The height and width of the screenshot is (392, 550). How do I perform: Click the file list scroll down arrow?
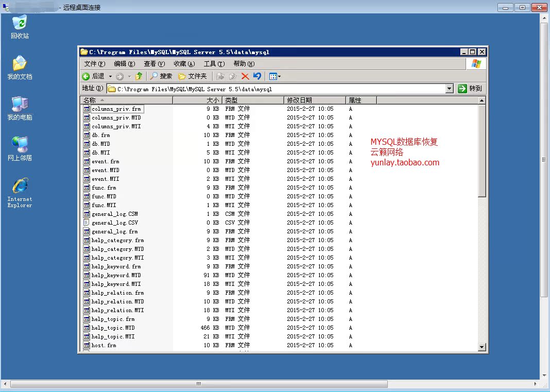(x=482, y=347)
